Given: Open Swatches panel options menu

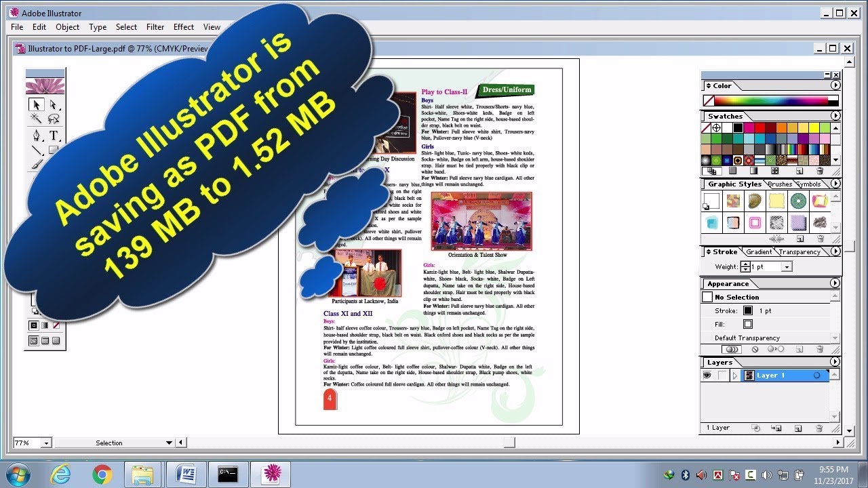Looking at the screenshot, I should (x=835, y=116).
